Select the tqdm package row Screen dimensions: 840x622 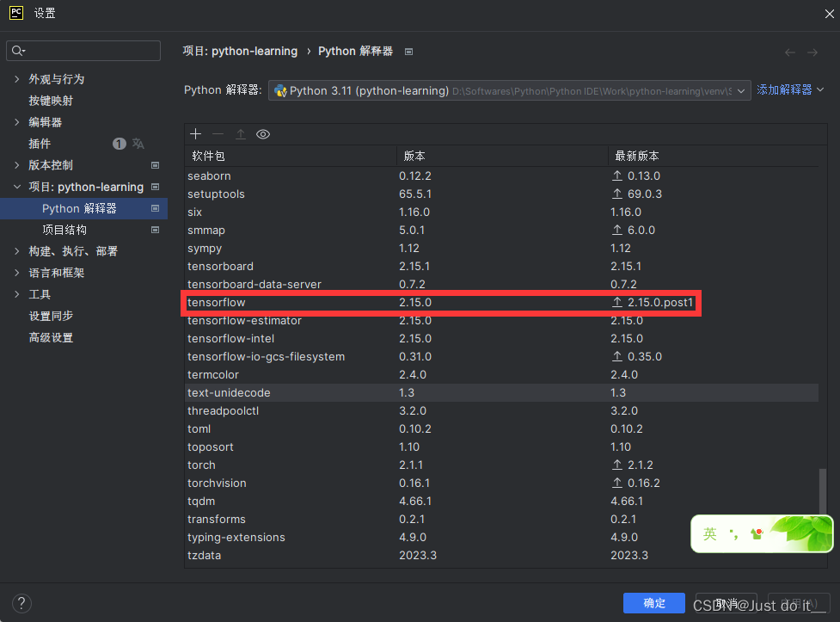click(x=502, y=501)
